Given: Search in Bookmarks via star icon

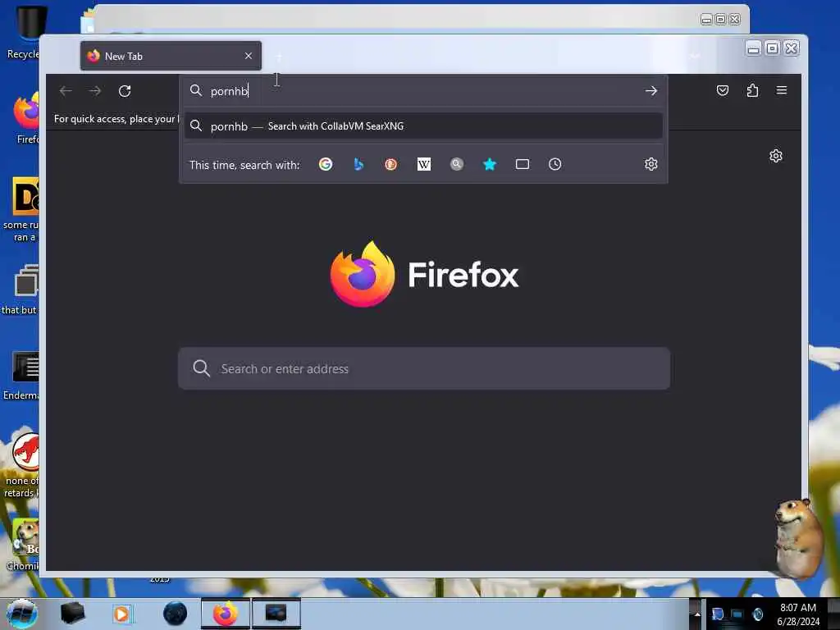Looking at the screenshot, I should click(490, 164).
